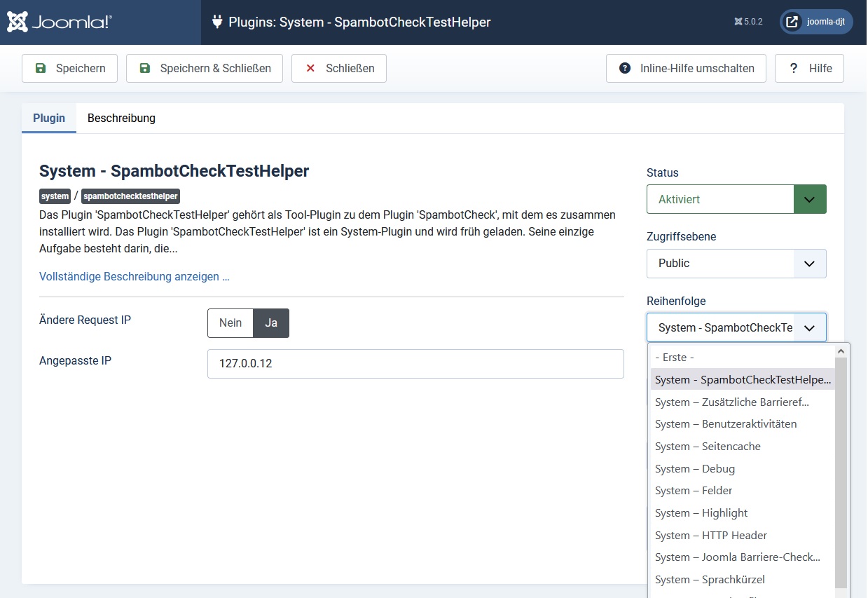
Task: Click the joomla-djt site button
Action: click(815, 22)
